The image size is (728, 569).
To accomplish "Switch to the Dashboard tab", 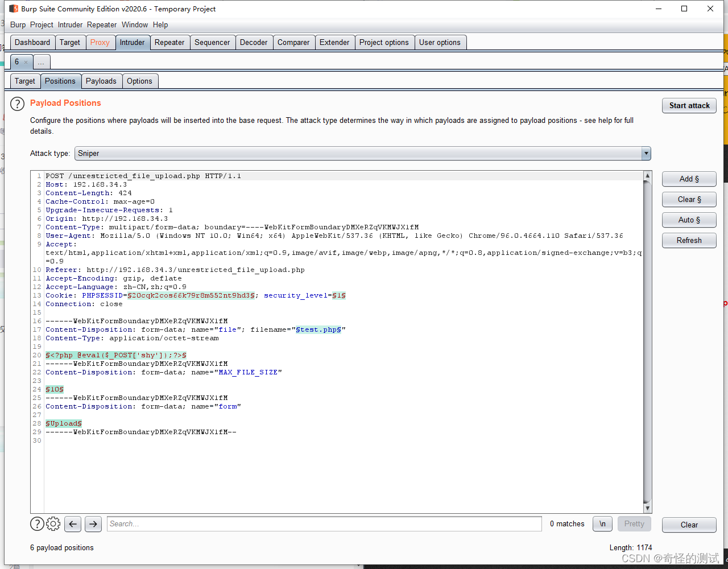I will [x=32, y=42].
